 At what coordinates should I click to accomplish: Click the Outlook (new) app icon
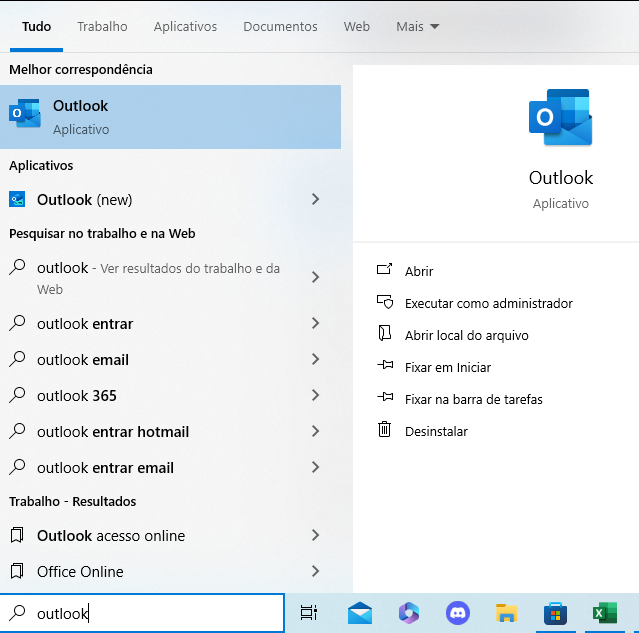point(17,200)
